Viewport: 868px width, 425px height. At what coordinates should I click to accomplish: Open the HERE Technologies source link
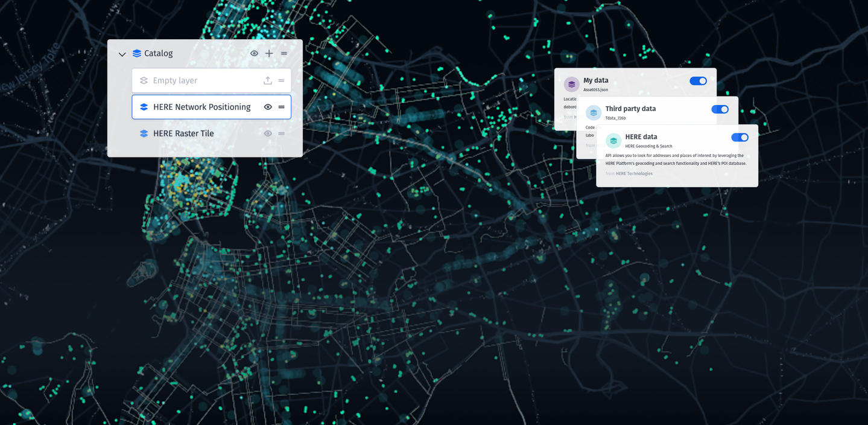coord(634,174)
